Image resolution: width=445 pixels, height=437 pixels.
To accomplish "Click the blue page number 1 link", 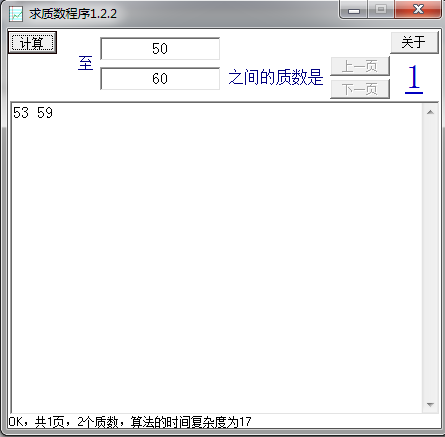I will (x=414, y=79).
